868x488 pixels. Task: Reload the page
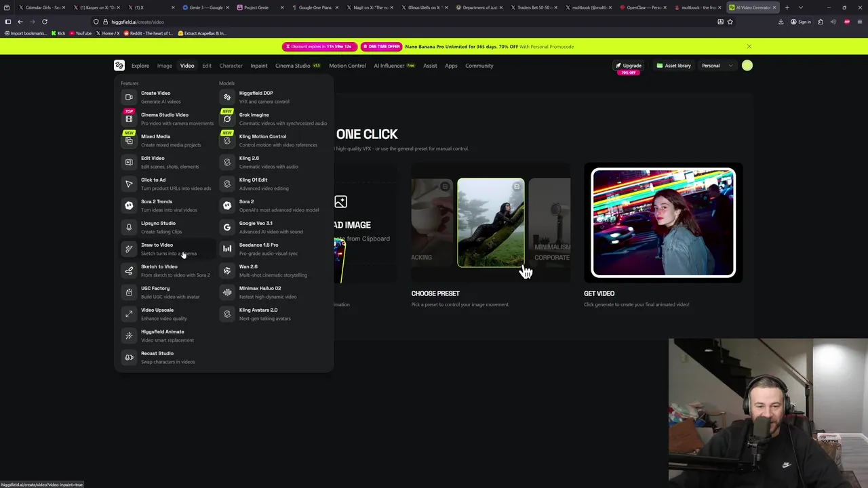[x=45, y=22]
